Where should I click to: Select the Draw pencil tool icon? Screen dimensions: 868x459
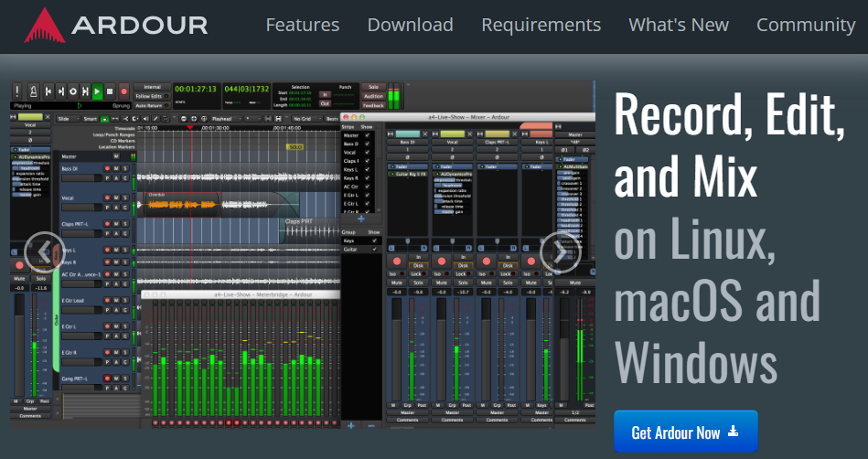point(156,119)
